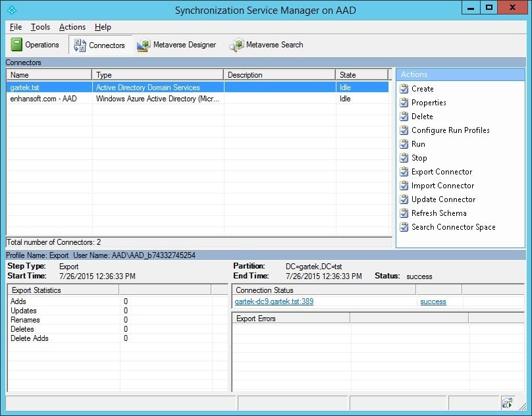Click the Connectors toolbar icon
532x416 pixels.
[x=80, y=45]
